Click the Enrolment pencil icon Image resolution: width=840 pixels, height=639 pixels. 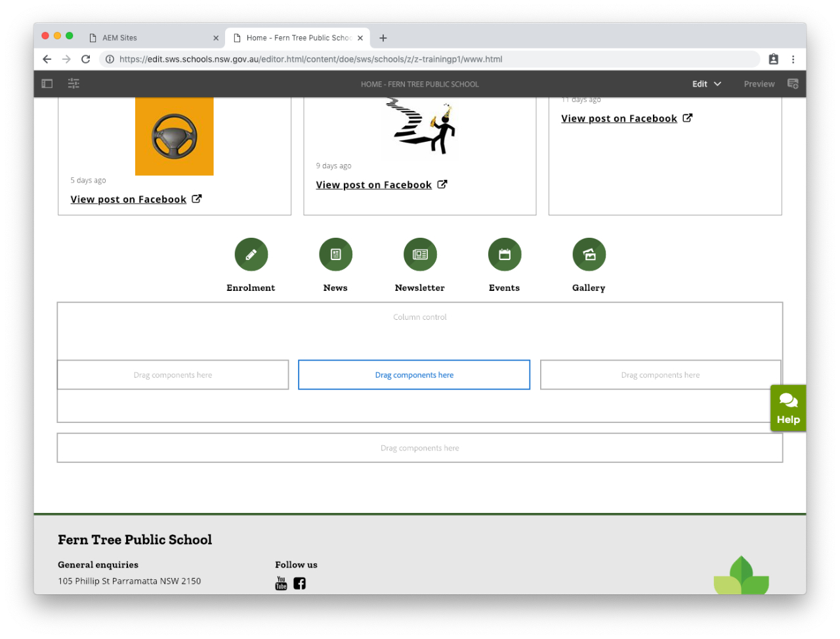[251, 254]
